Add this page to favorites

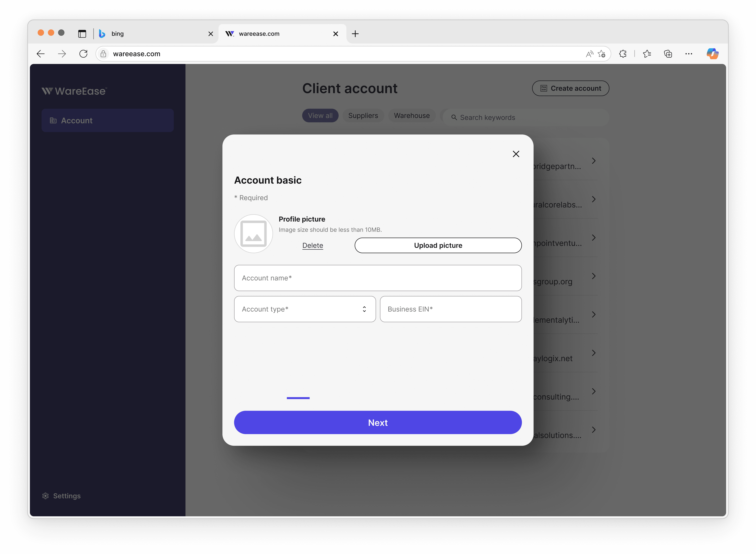pyautogui.click(x=602, y=54)
